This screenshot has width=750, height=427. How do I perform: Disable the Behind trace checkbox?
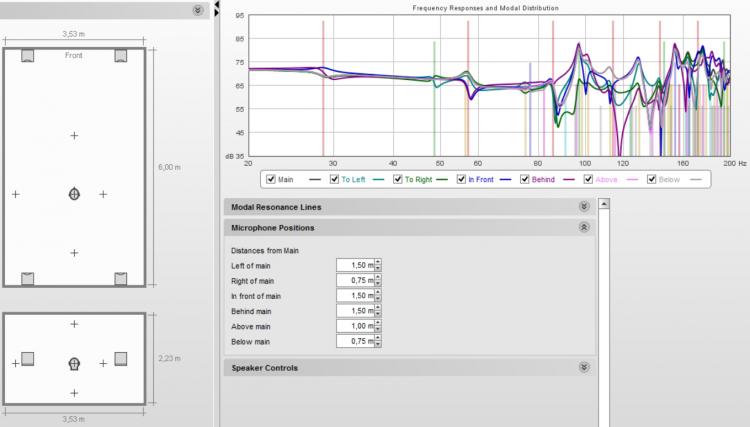click(526, 180)
